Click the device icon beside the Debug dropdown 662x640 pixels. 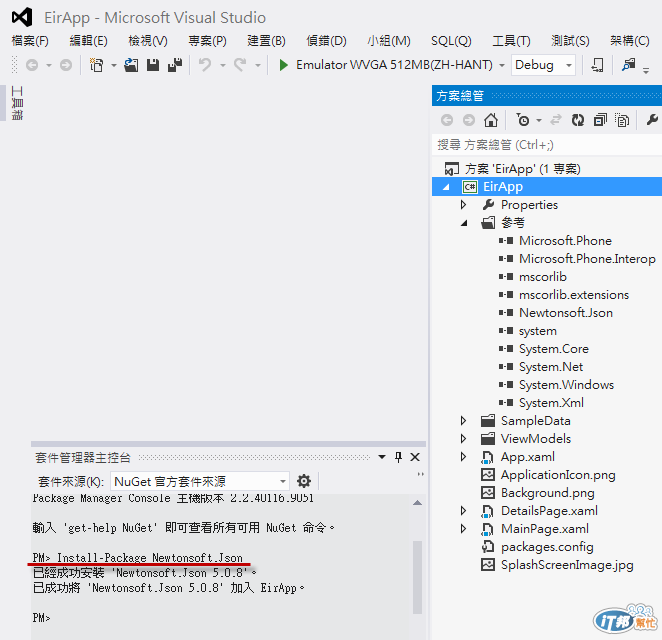597,65
